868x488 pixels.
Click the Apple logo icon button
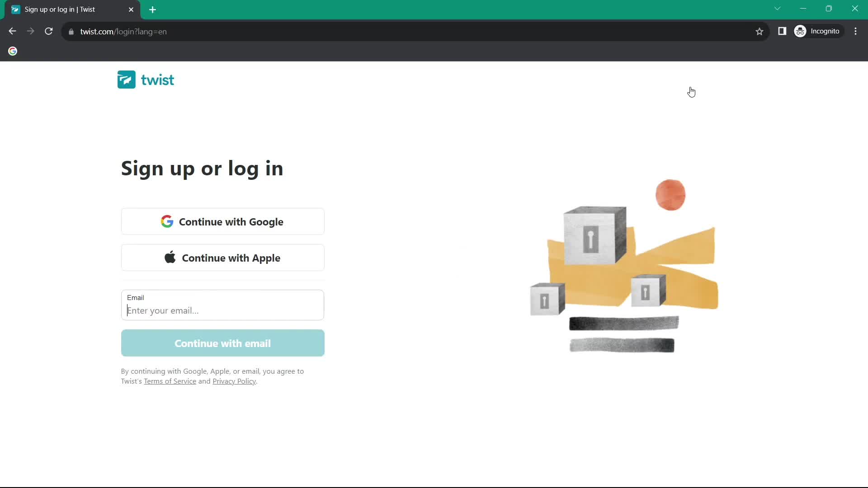tap(170, 258)
